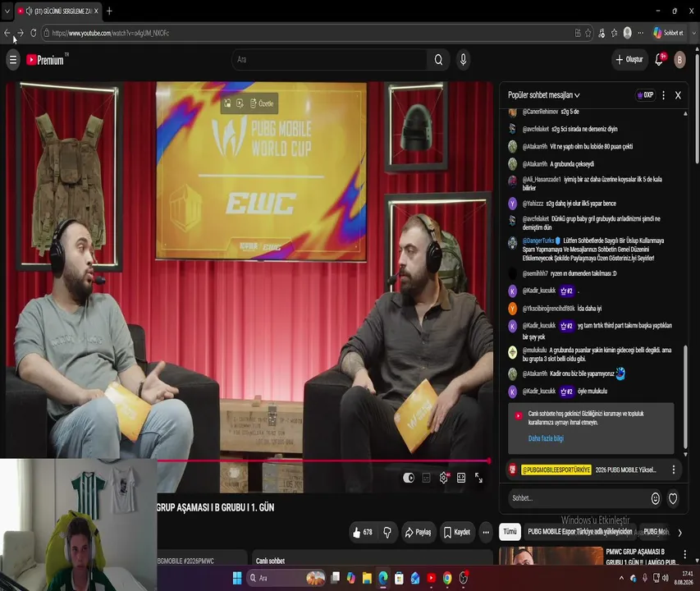The height and width of the screenshot is (591, 700).
Task: Click the 0XP crown badge
Action: pos(646,95)
